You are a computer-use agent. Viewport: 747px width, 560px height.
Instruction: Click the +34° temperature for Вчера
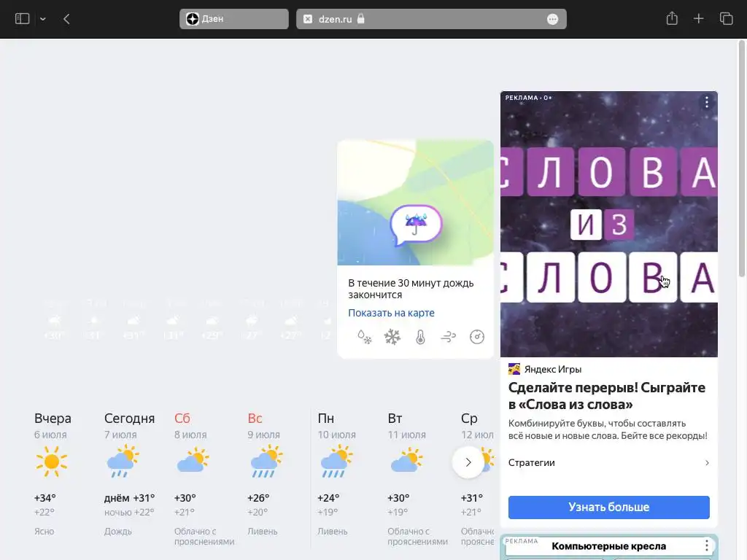44,498
